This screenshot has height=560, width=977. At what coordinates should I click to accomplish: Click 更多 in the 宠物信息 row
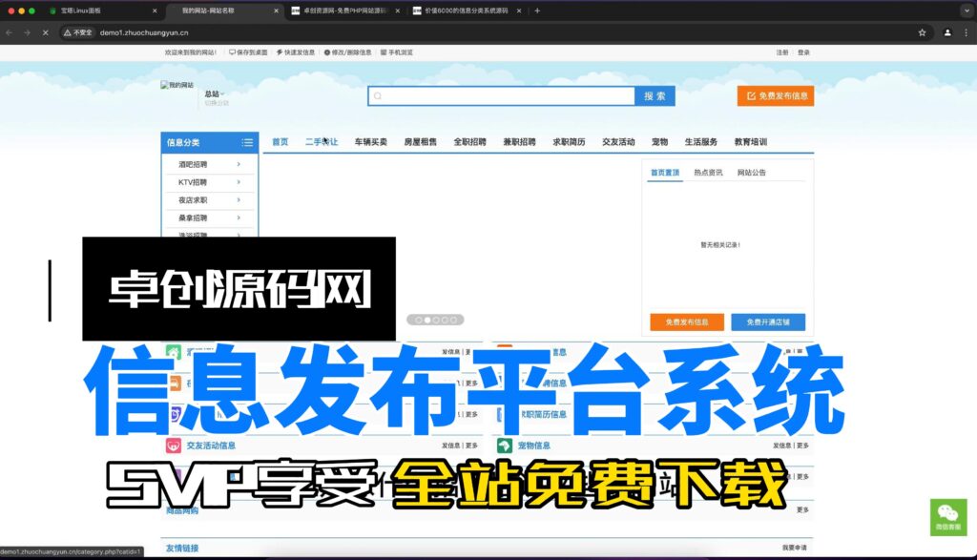[x=802, y=446]
